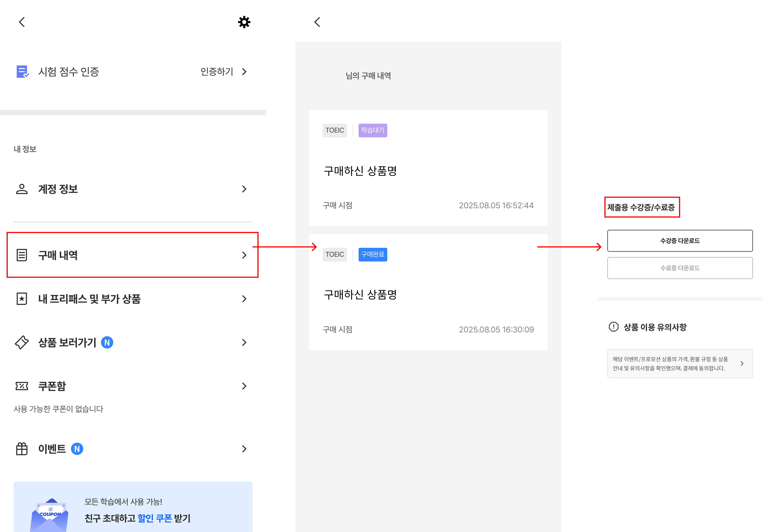This screenshot has width=762, height=532.
Task: Open 쿠폰함 menu item
Action: pos(133,386)
